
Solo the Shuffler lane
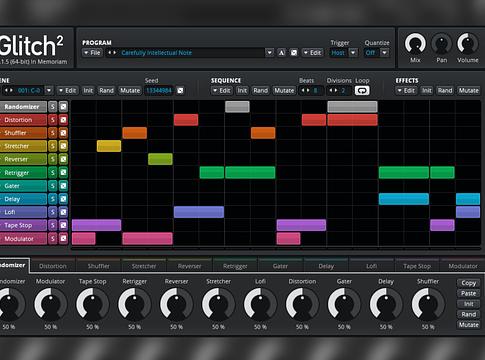53,133
